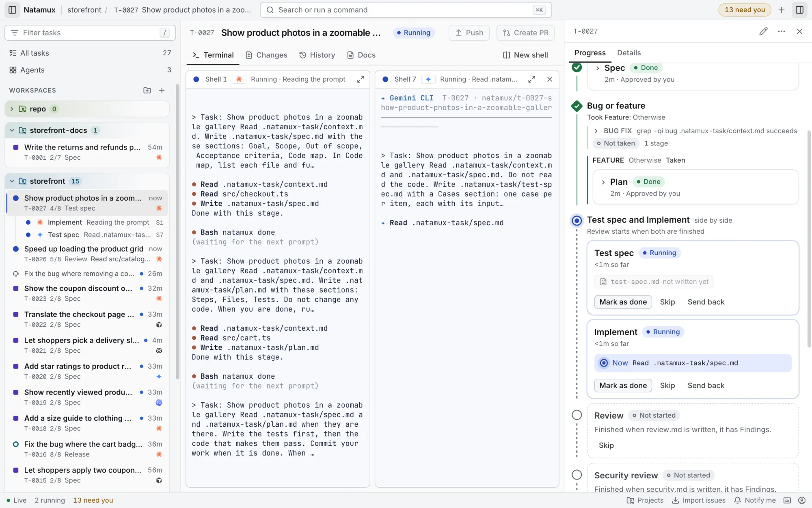Click the 13 need you badge
The image size is (812, 508).
[x=745, y=10]
